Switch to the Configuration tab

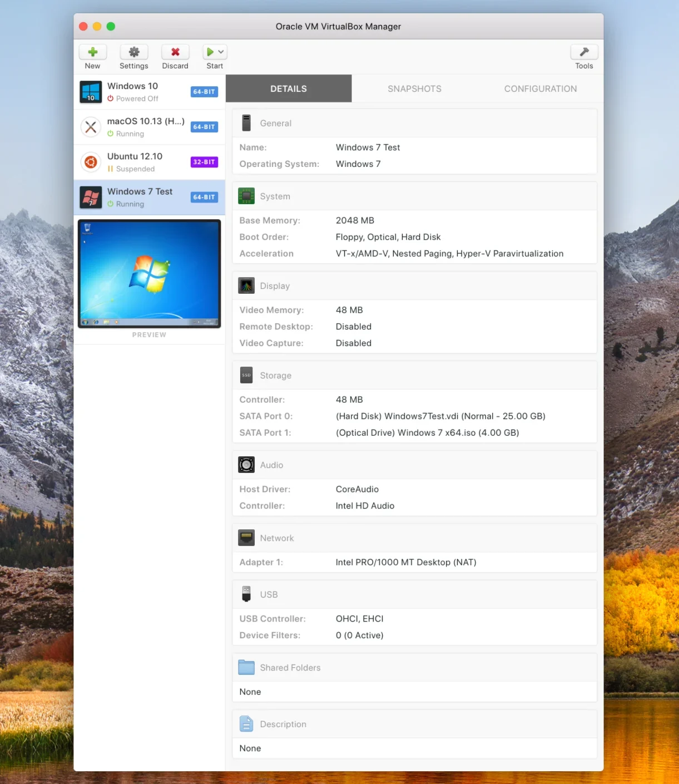[x=541, y=88]
